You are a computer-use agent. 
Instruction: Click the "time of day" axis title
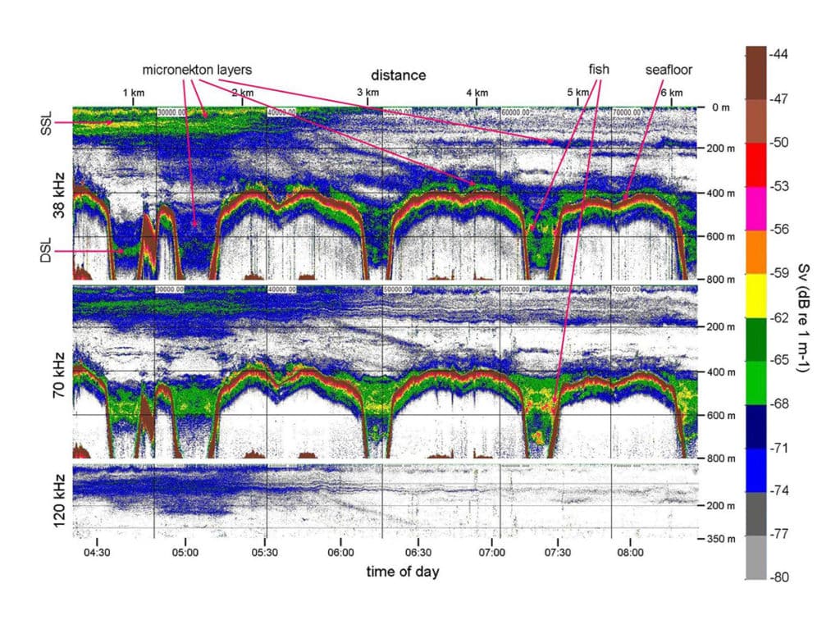click(x=402, y=572)
